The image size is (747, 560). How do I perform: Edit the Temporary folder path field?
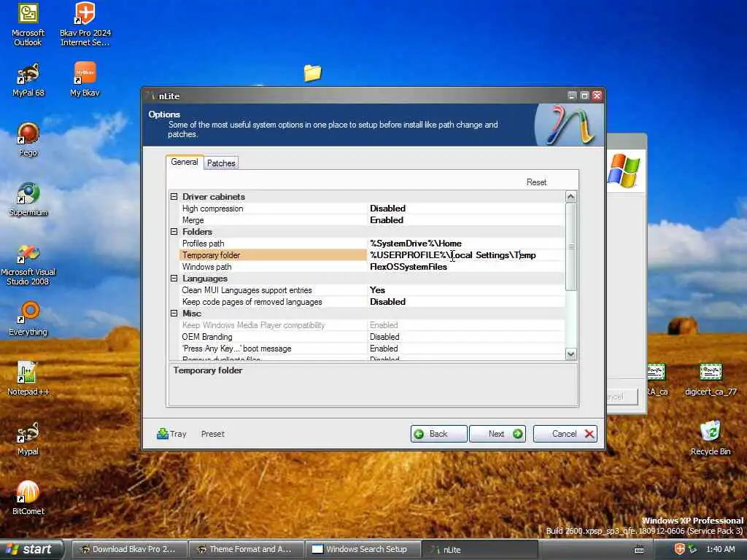(x=466, y=255)
